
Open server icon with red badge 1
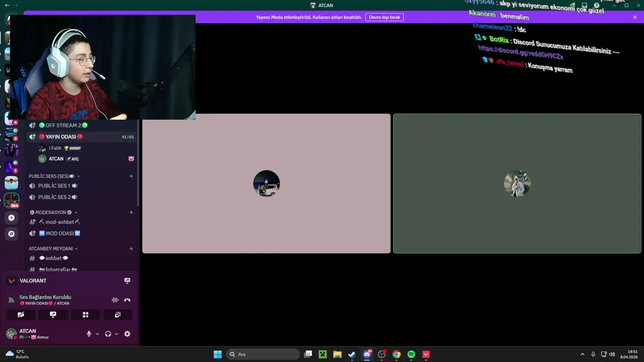pos(11,166)
